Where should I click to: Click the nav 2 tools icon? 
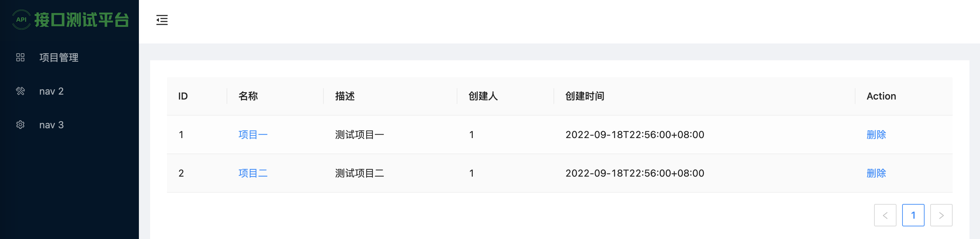tap(20, 91)
